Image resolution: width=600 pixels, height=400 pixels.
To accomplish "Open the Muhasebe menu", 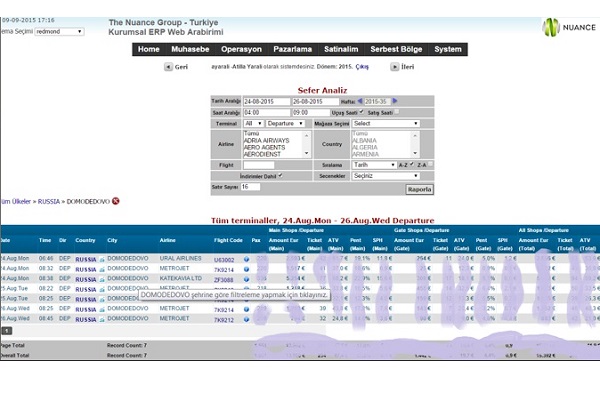I will [190, 49].
